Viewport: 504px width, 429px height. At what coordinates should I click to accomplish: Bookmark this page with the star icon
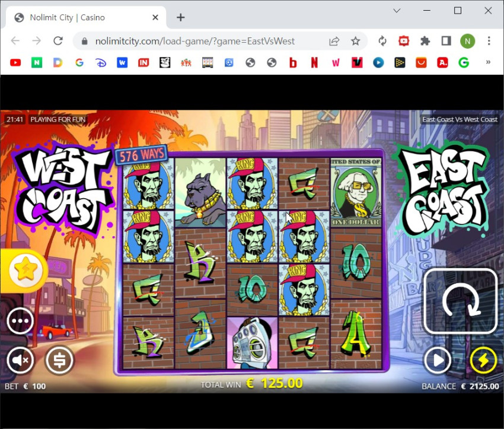355,41
